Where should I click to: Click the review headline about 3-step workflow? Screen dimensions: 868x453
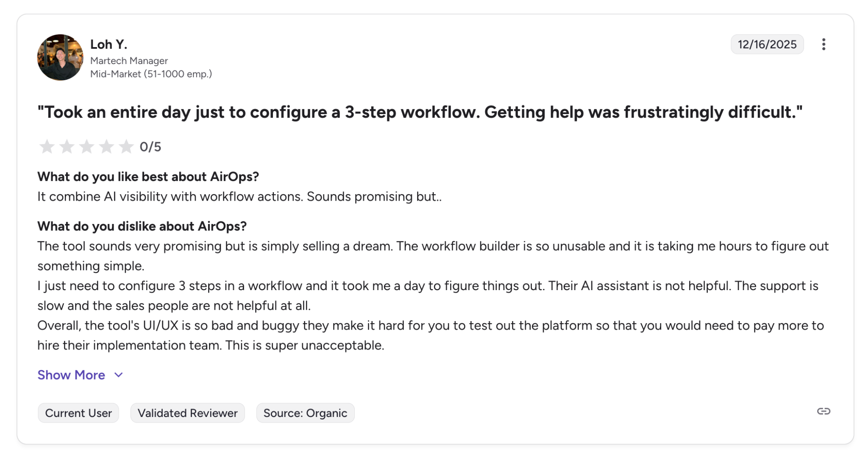click(420, 112)
